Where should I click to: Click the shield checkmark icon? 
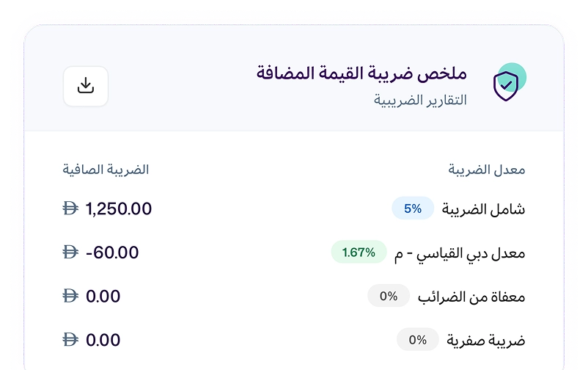click(506, 86)
